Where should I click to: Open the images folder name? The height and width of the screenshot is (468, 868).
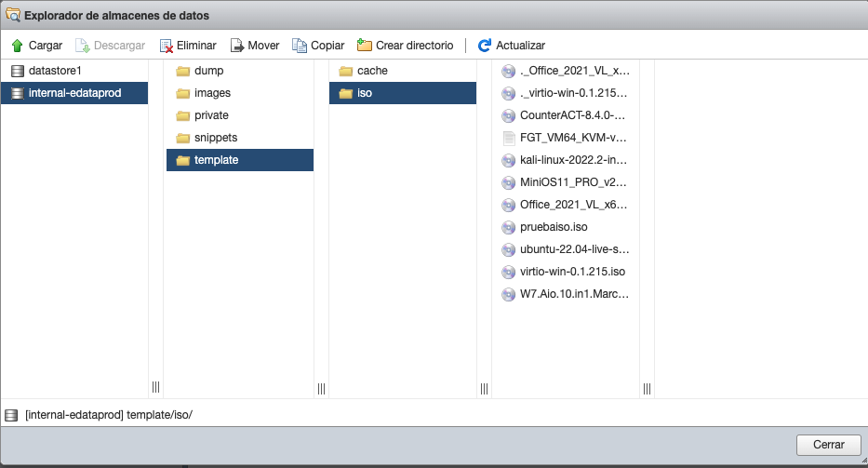pyautogui.click(x=212, y=93)
